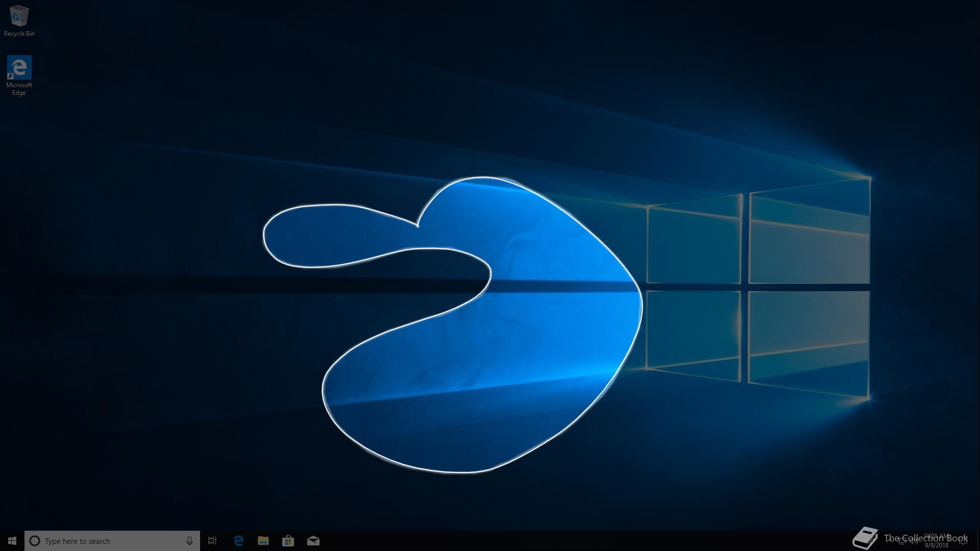This screenshot has height=551, width=980.
Task: Open the Windows Start menu
Action: coord(12,541)
